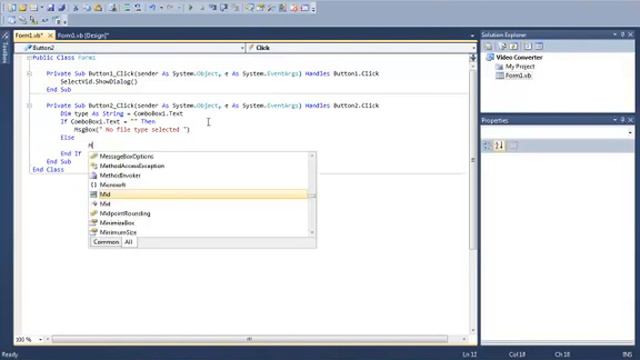The height and width of the screenshot is (360, 640).
Task: Click Display Object Member List icon, second toolbar row
Action: click(11, 20)
